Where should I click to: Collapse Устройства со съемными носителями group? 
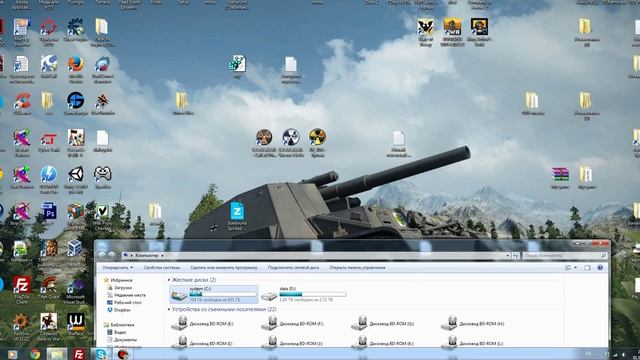pos(169,309)
